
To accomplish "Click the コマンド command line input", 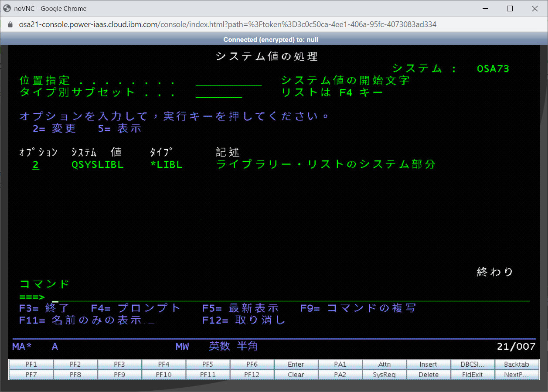I will point(291,297).
